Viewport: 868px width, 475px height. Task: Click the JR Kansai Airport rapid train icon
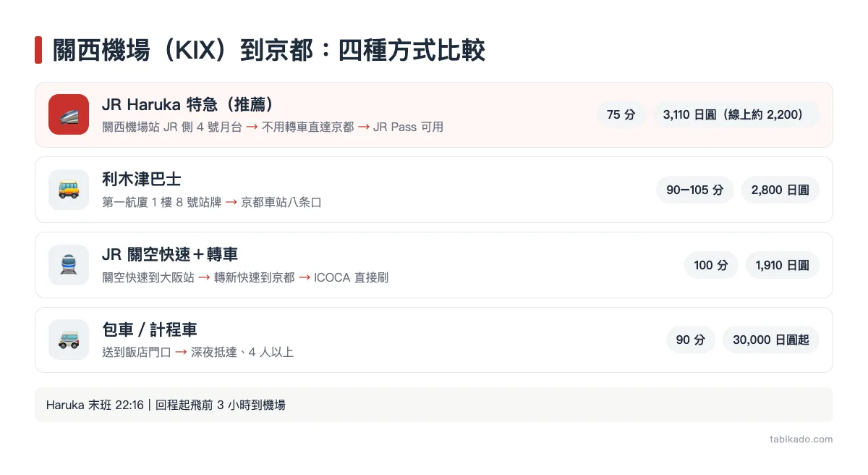[69, 265]
